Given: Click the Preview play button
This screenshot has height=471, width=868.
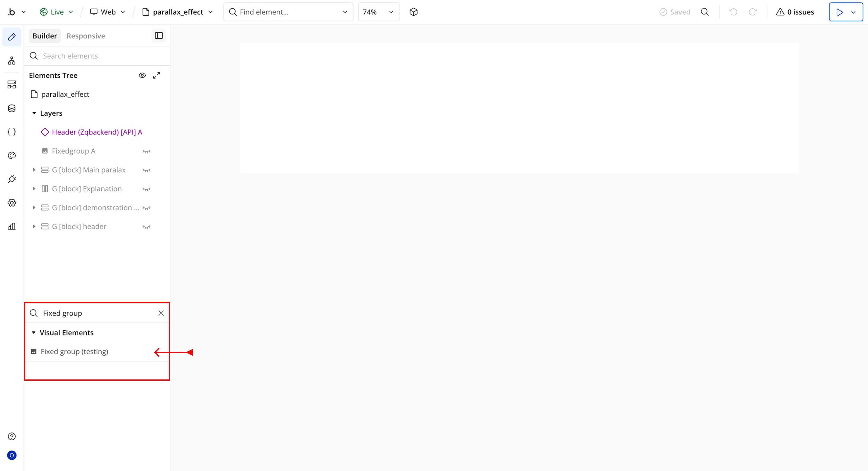Looking at the screenshot, I should pyautogui.click(x=839, y=12).
